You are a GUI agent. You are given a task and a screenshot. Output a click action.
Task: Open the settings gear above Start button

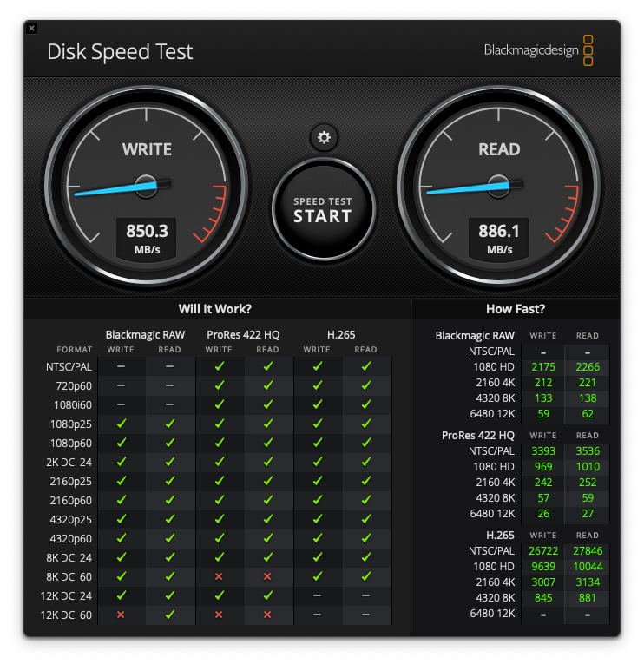pos(324,138)
